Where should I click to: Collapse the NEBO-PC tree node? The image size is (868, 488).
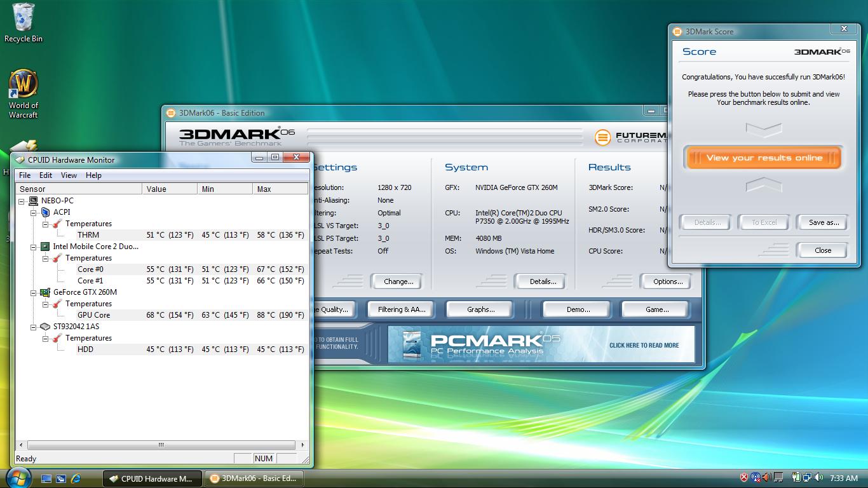tap(22, 201)
